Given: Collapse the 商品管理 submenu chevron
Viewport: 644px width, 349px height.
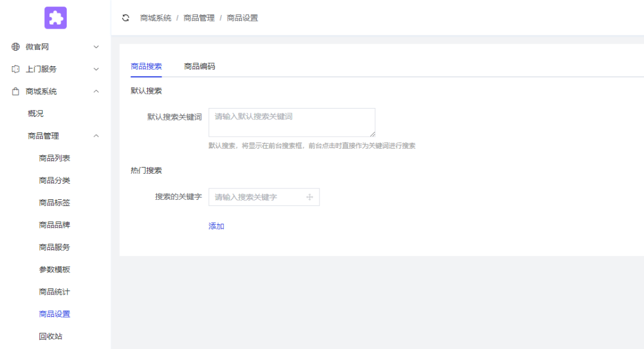Looking at the screenshot, I should click(96, 136).
